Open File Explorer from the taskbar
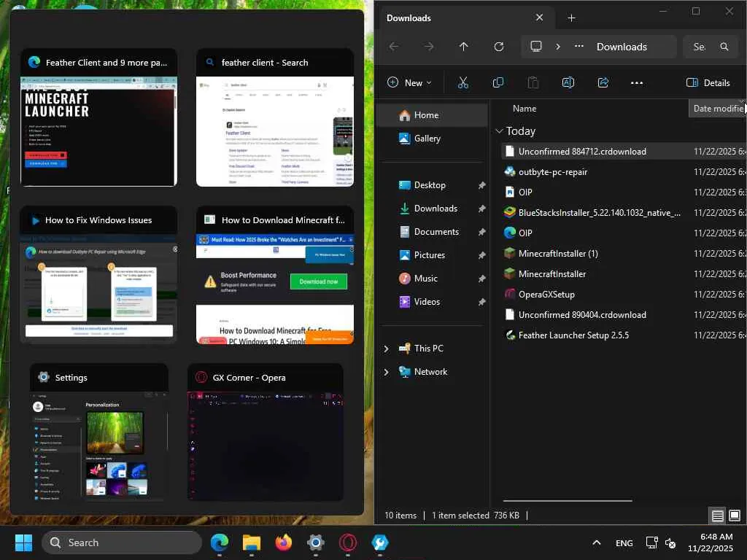Screen dimensions: 747x560 [252, 542]
